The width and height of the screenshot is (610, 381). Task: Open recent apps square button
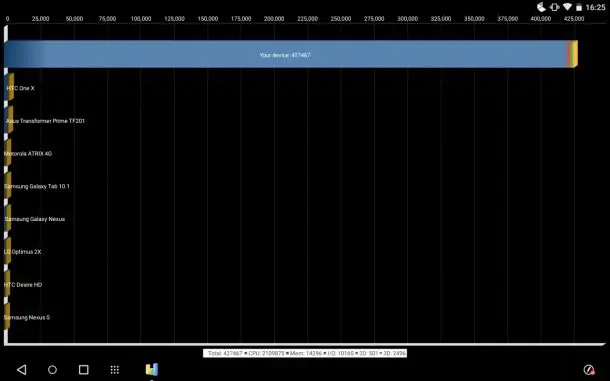(84, 369)
